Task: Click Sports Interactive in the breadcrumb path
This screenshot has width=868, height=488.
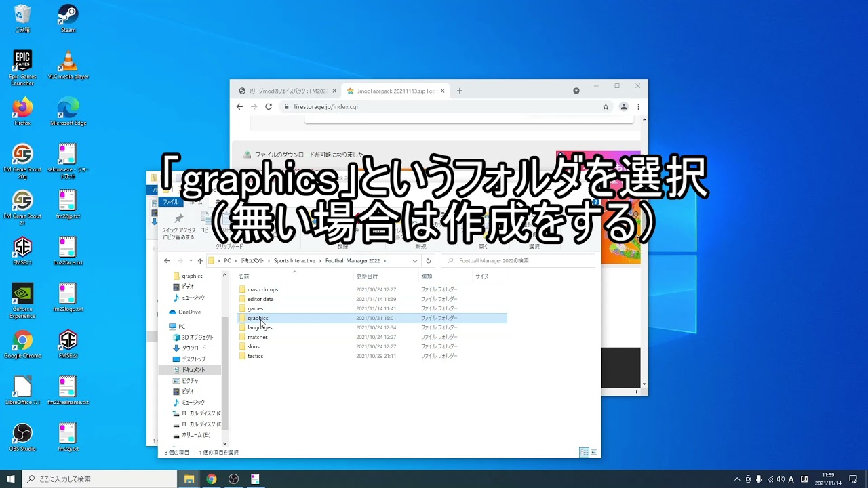Action: pyautogui.click(x=294, y=260)
